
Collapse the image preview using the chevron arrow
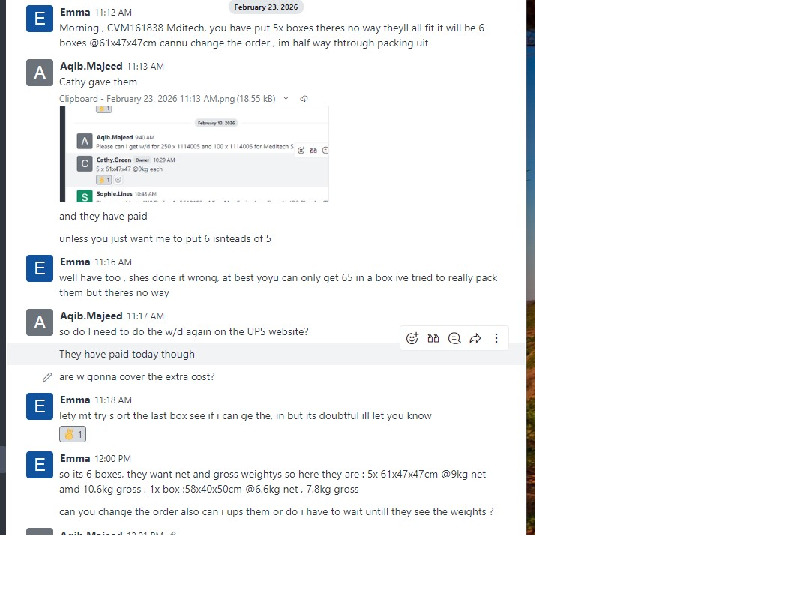pos(286,98)
